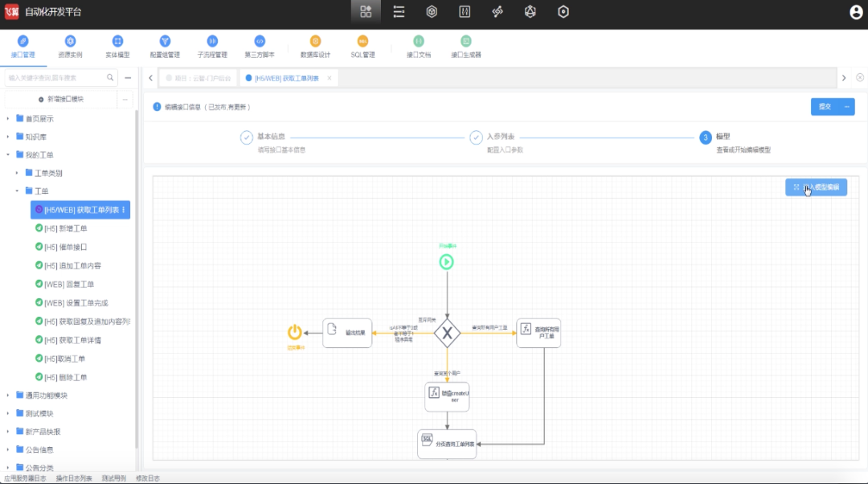Open the 第三方脚本 toolbar section
This screenshot has width=868, height=484.
(x=260, y=47)
